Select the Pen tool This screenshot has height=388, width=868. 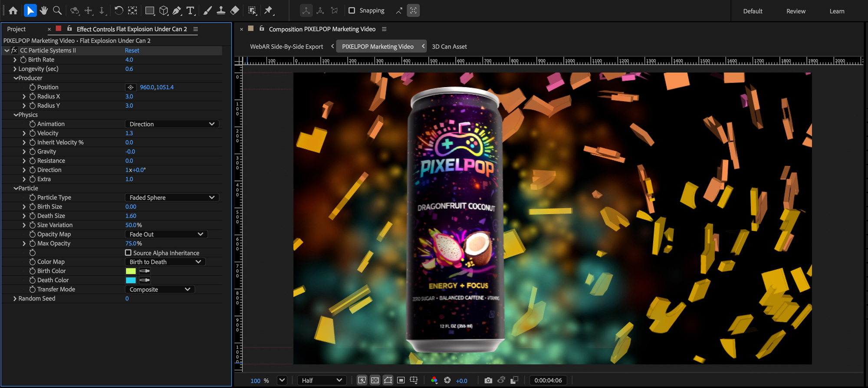click(177, 10)
